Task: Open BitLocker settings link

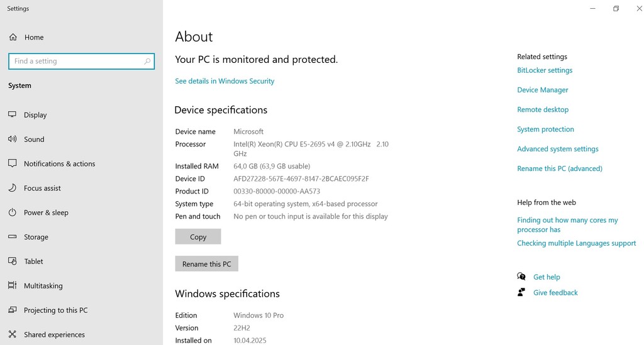Action: pos(545,70)
